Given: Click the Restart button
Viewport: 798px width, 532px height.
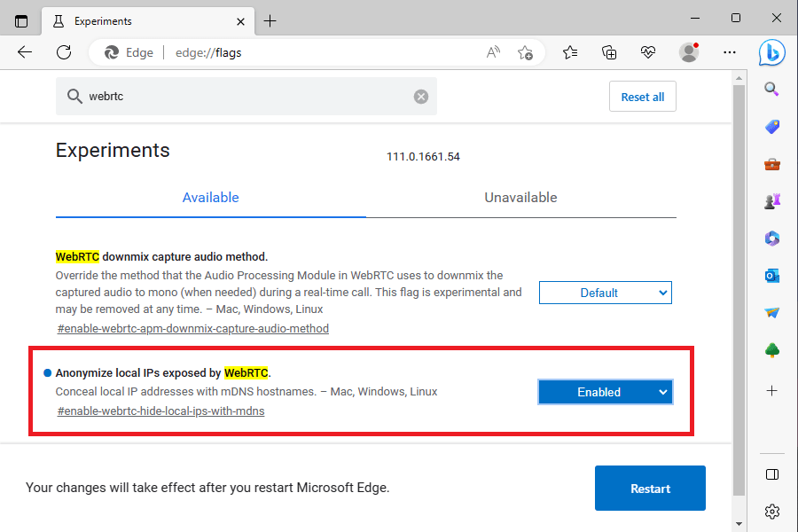Looking at the screenshot, I should (650, 489).
